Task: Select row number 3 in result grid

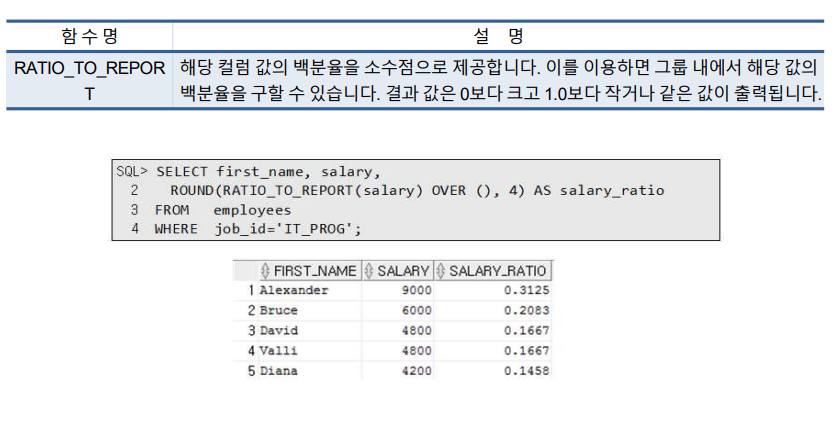Action: pyautogui.click(x=251, y=330)
